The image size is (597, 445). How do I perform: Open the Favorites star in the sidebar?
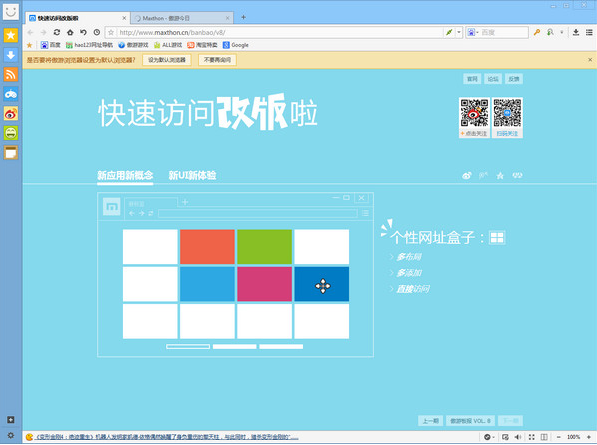[x=11, y=35]
